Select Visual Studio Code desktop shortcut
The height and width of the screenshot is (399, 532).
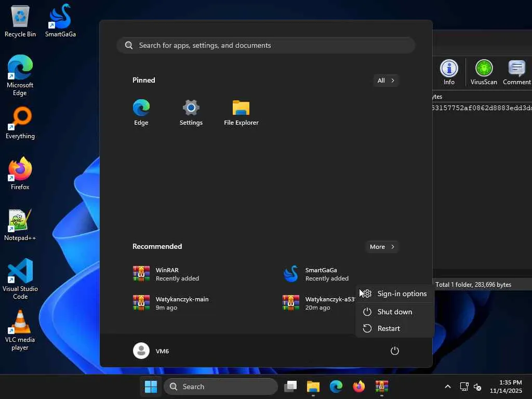20,279
